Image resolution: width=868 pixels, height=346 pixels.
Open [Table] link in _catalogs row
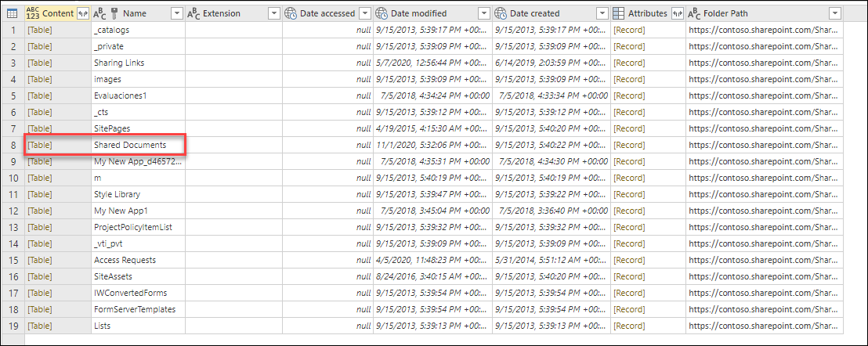(40, 30)
